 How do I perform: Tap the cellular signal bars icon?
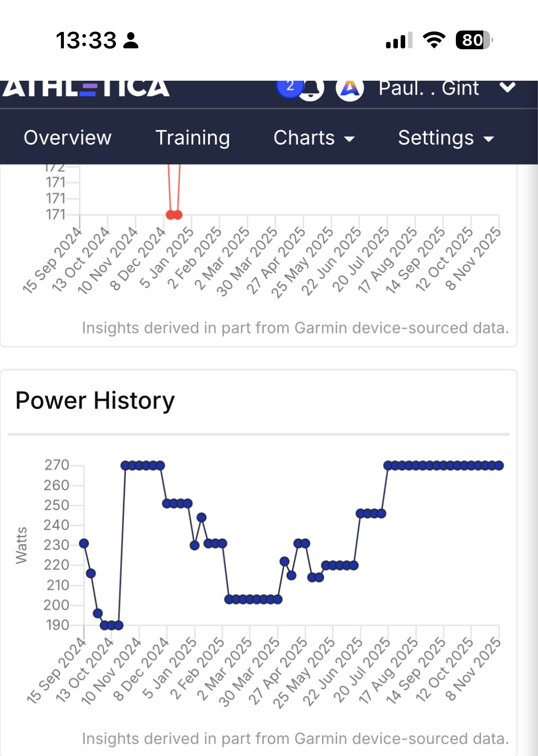399,41
